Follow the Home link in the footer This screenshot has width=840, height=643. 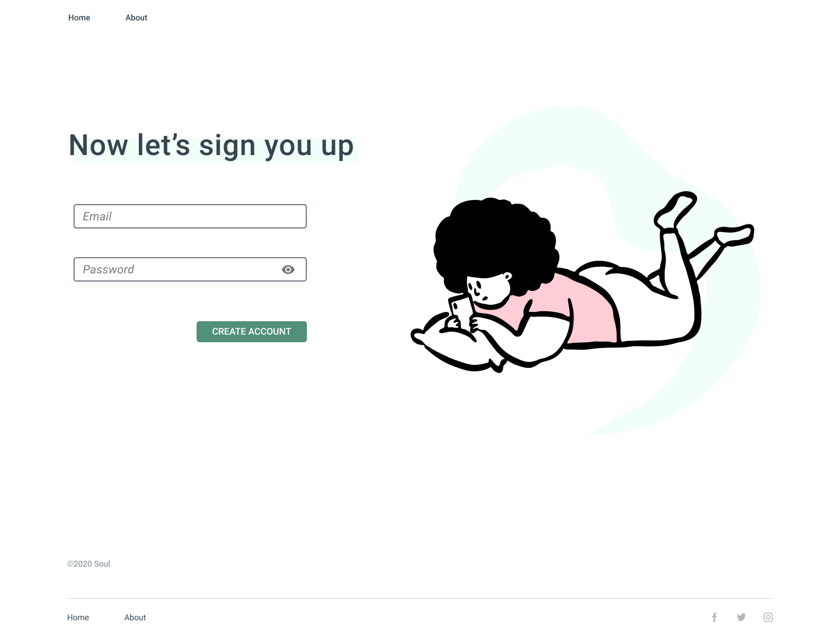click(x=78, y=617)
